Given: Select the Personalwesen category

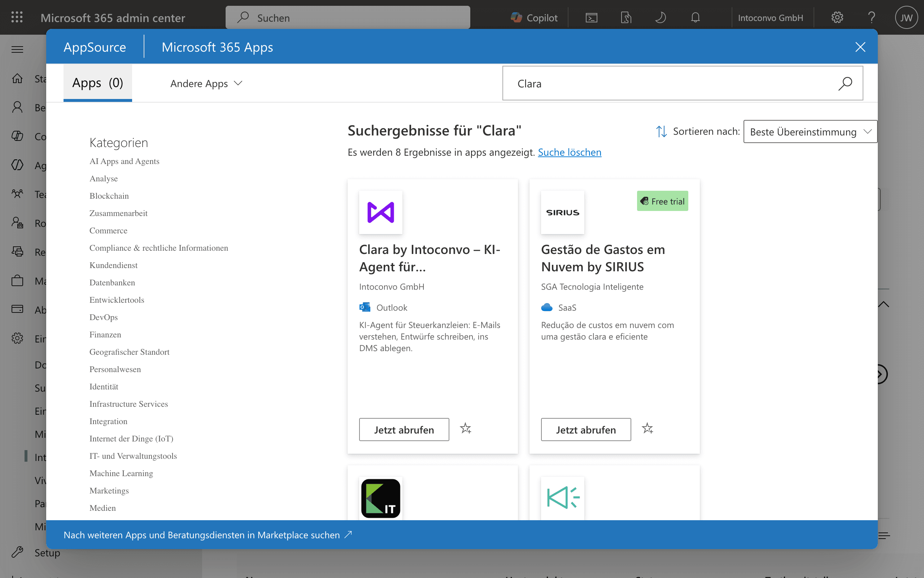Looking at the screenshot, I should click(115, 369).
